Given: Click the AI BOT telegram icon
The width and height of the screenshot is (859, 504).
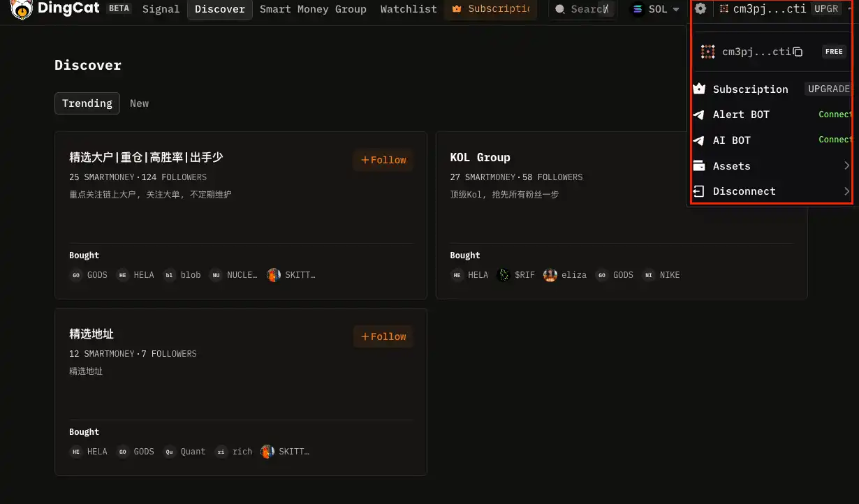Looking at the screenshot, I should [x=698, y=140].
